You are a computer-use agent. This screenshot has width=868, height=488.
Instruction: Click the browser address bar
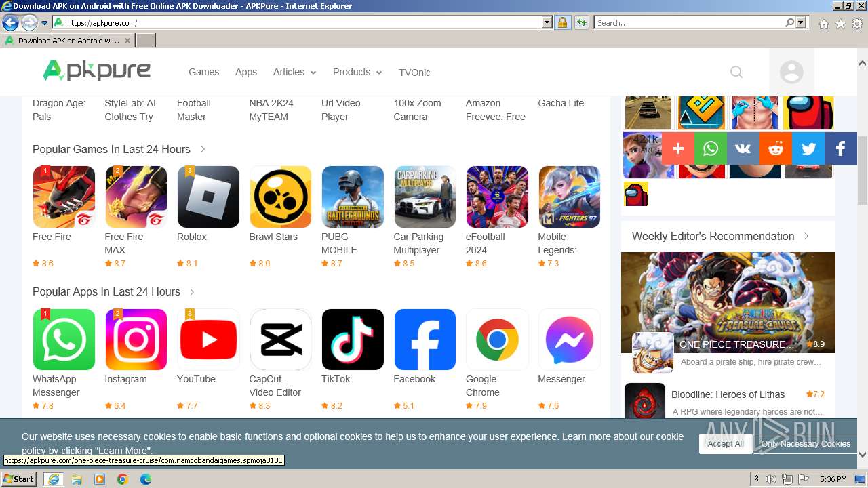click(x=297, y=22)
